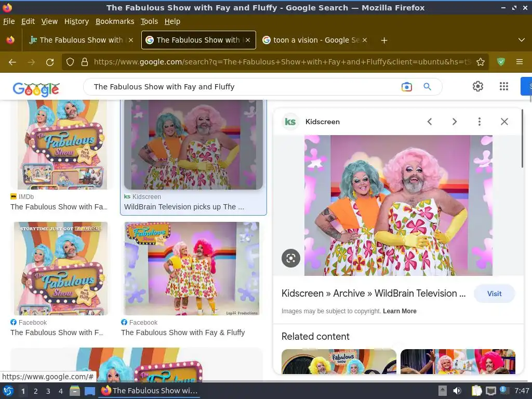Switch to workspace 3 on taskbar
The height and width of the screenshot is (399, 532).
coord(48,391)
